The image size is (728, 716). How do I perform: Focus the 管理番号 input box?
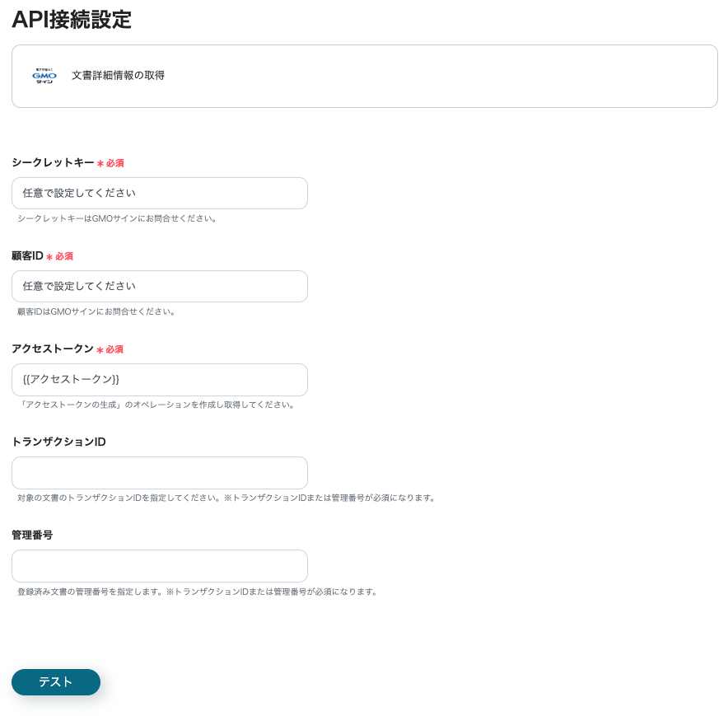159,566
